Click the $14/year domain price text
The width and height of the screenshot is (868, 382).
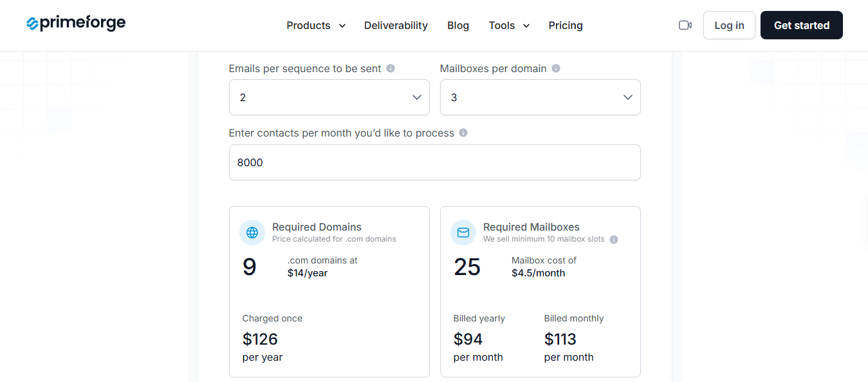click(x=308, y=273)
